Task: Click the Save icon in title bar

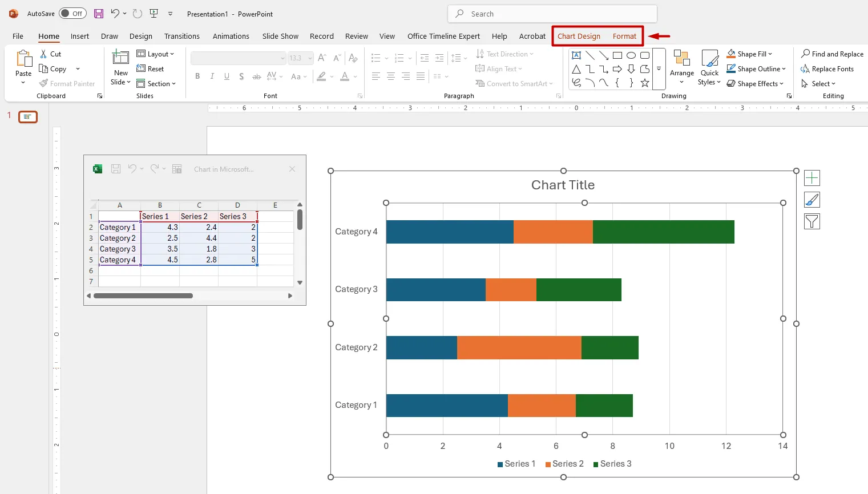Action: coord(99,14)
